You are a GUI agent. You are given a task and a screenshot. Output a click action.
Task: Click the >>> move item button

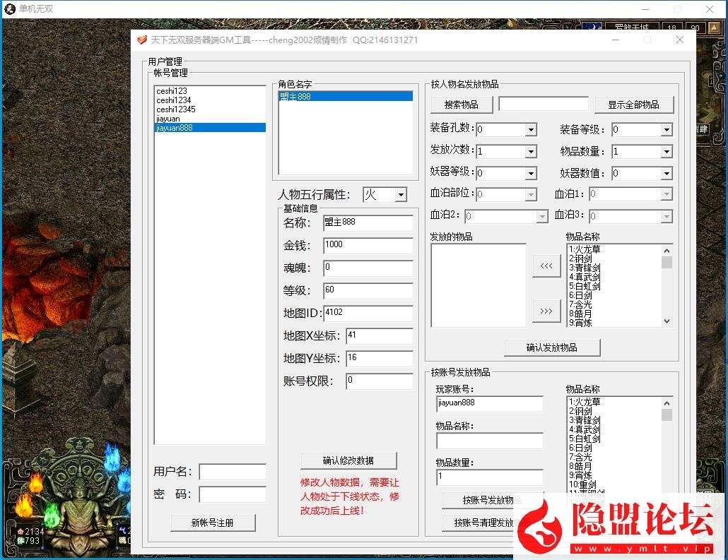tap(546, 311)
